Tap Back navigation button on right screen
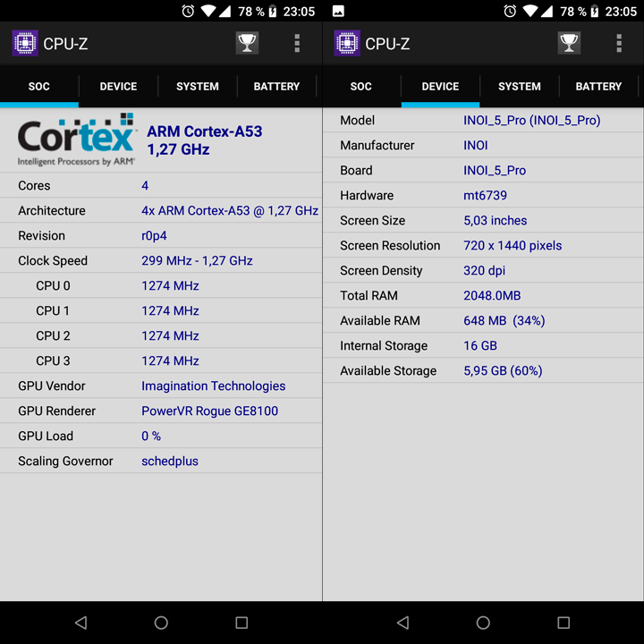Screen dimensions: 644x644 [402, 623]
